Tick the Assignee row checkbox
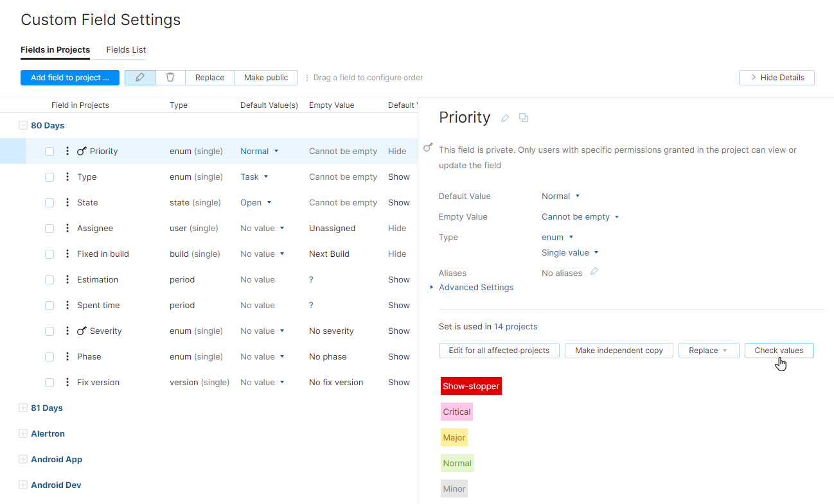This screenshot has width=834, height=504. click(49, 228)
